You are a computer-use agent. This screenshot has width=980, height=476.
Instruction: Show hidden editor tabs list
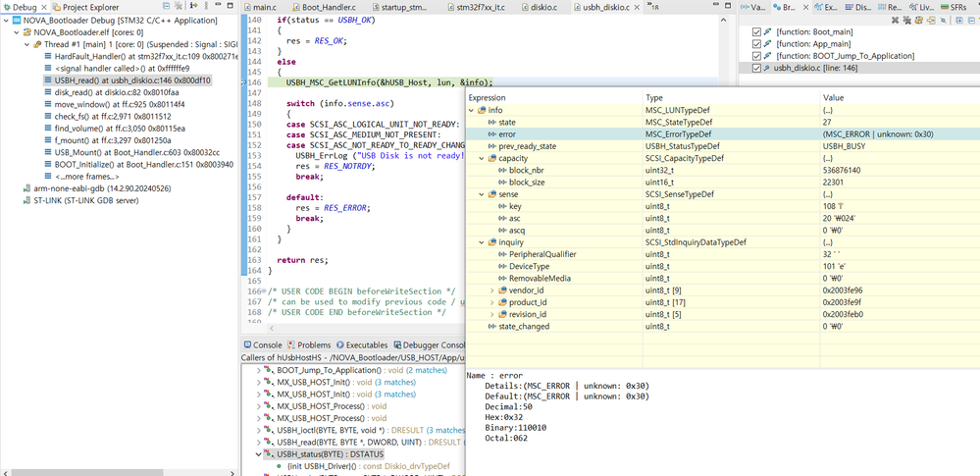pyautogui.click(x=652, y=8)
